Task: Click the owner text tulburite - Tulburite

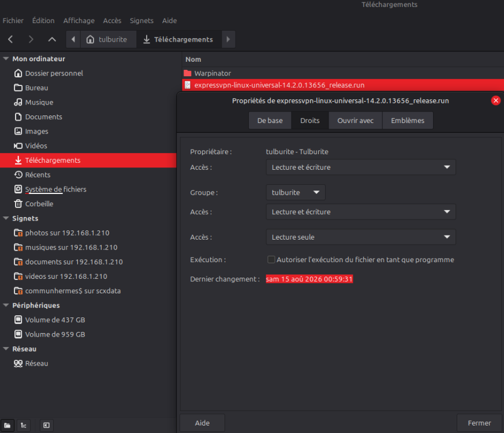Action: (297, 152)
